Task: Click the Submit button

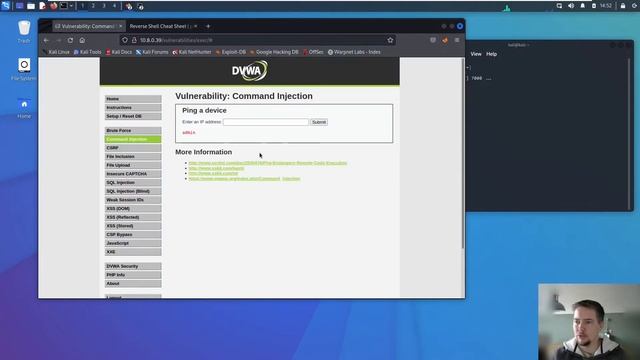Action: pyautogui.click(x=319, y=122)
